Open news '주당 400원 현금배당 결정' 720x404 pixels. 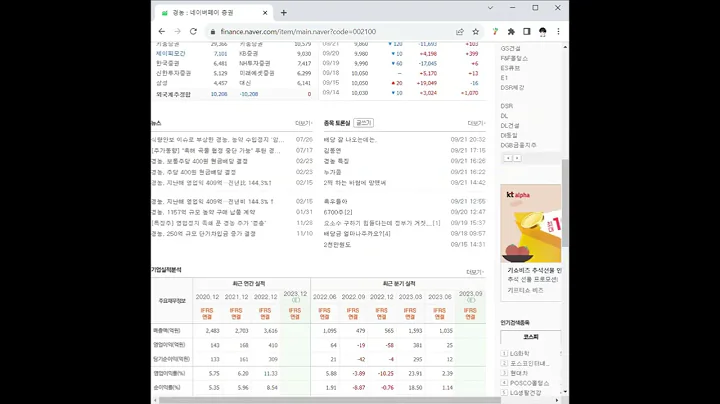(193, 172)
